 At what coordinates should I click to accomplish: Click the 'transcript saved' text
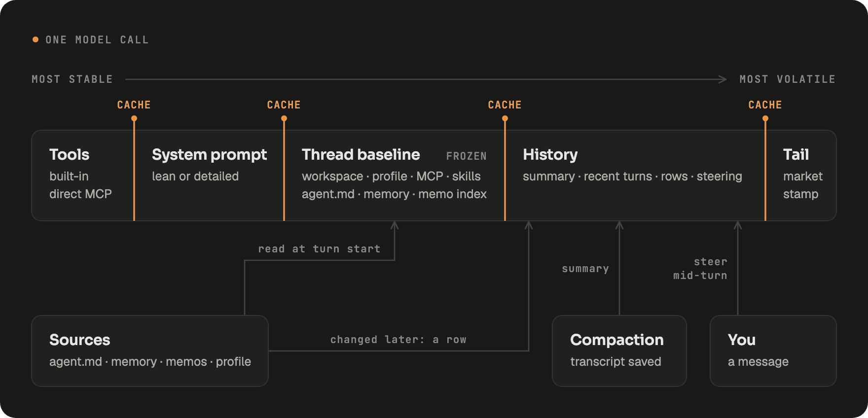tap(615, 362)
